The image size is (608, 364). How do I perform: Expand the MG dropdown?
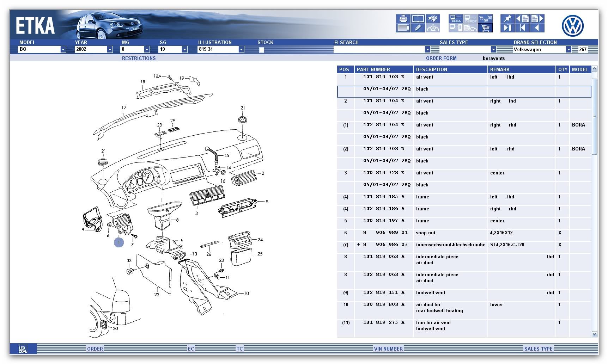(147, 49)
